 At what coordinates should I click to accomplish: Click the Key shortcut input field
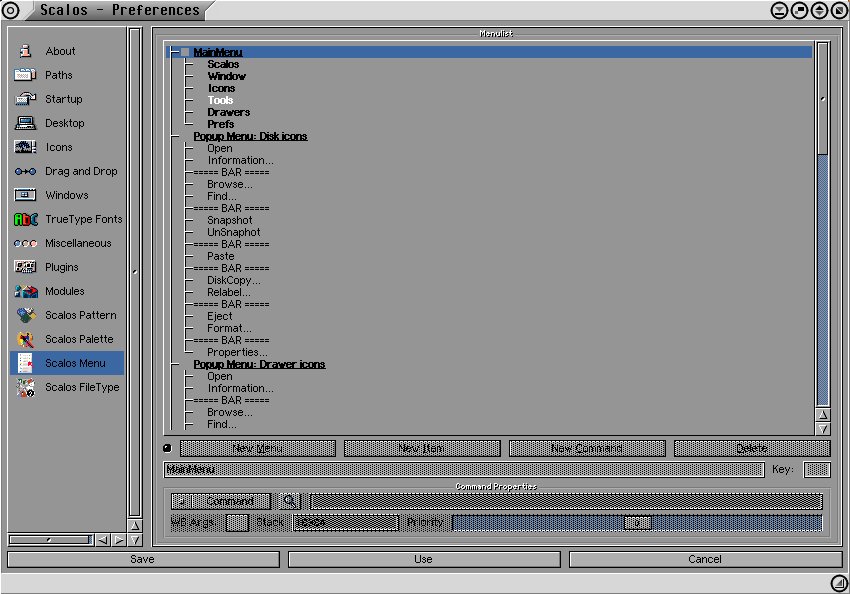(817, 469)
